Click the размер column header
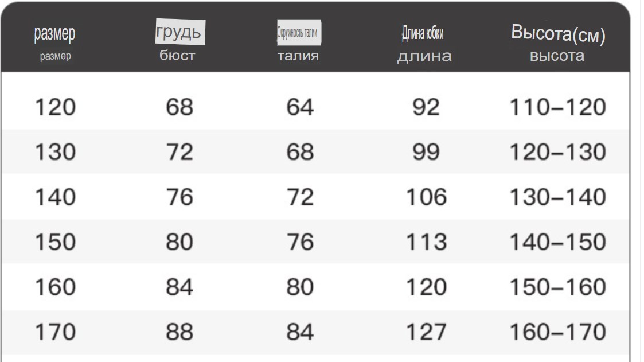The width and height of the screenshot is (644, 362). 54,34
